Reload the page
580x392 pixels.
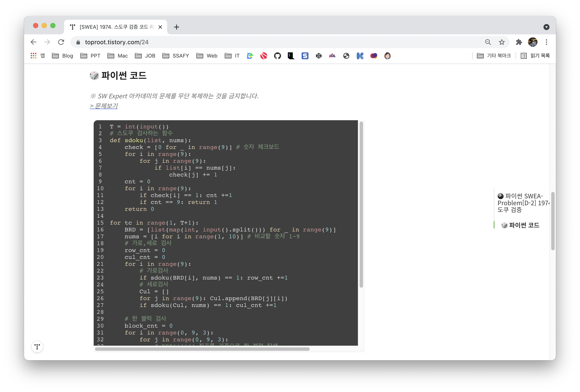(61, 42)
